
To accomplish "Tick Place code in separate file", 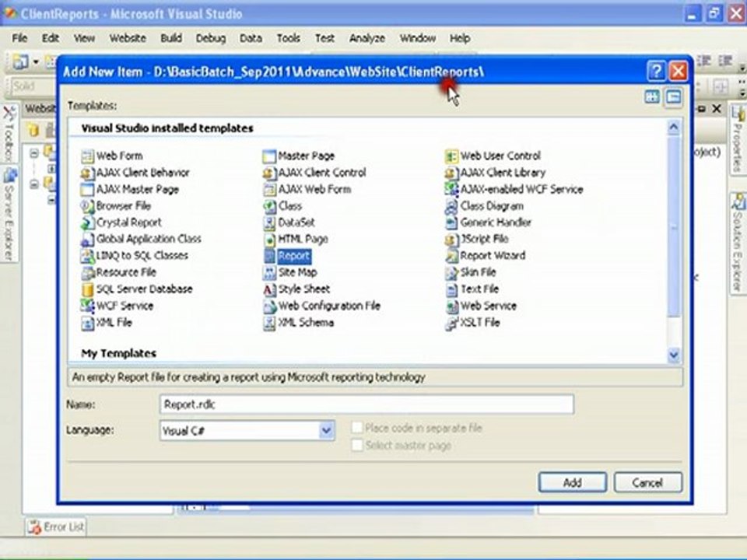I will coord(357,428).
